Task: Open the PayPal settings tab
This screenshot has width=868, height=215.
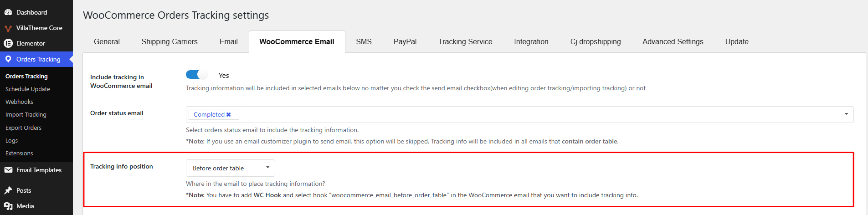Action: click(x=405, y=41)
